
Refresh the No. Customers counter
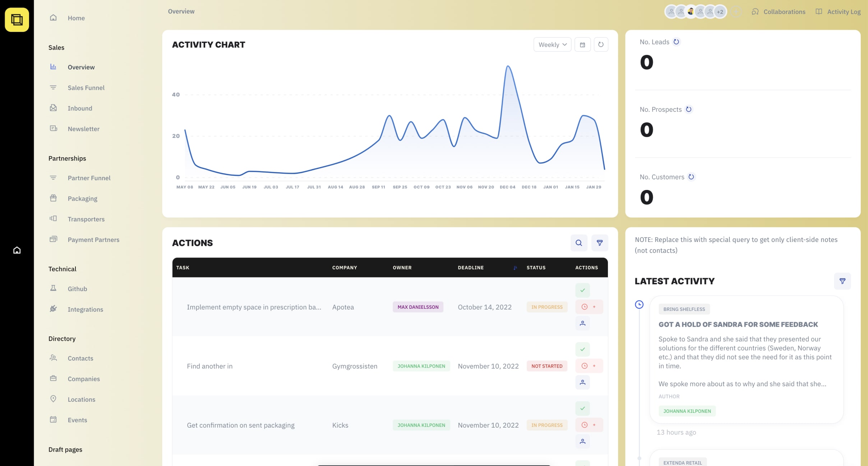[692, 177]
